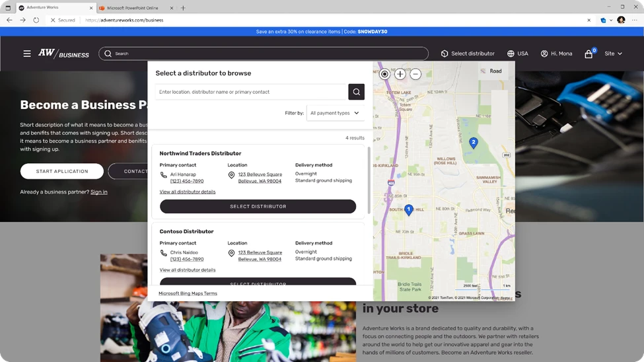The width and height of the screenshot is (644, 362).
Task: Click the map locate me button
Action: (384, 74)
